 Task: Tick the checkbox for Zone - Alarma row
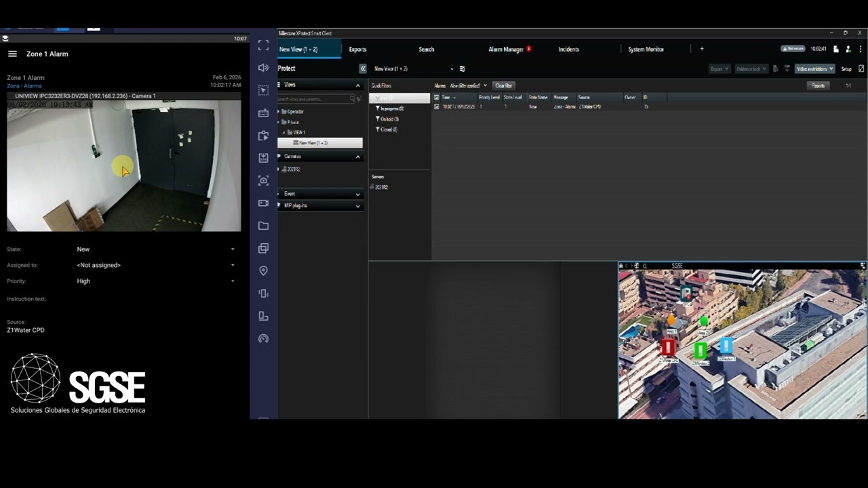point(436,106)
